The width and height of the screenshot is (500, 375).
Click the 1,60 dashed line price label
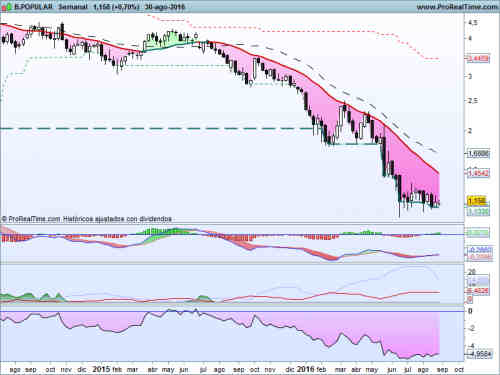(x=478, y=154)
